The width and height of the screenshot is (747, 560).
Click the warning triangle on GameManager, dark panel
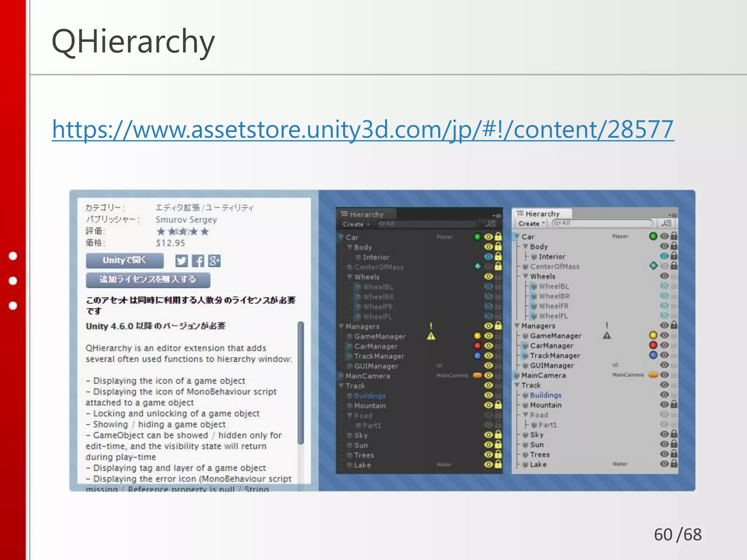click(x=431, y=336)
